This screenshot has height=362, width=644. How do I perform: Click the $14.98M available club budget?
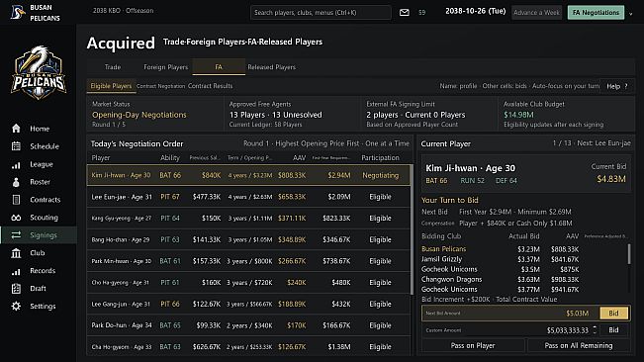click(x=518, y=115)
